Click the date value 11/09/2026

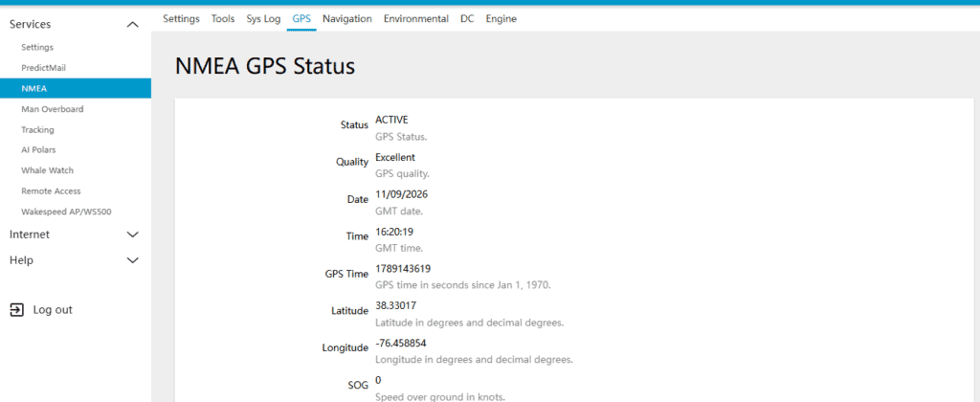point(401,194)
